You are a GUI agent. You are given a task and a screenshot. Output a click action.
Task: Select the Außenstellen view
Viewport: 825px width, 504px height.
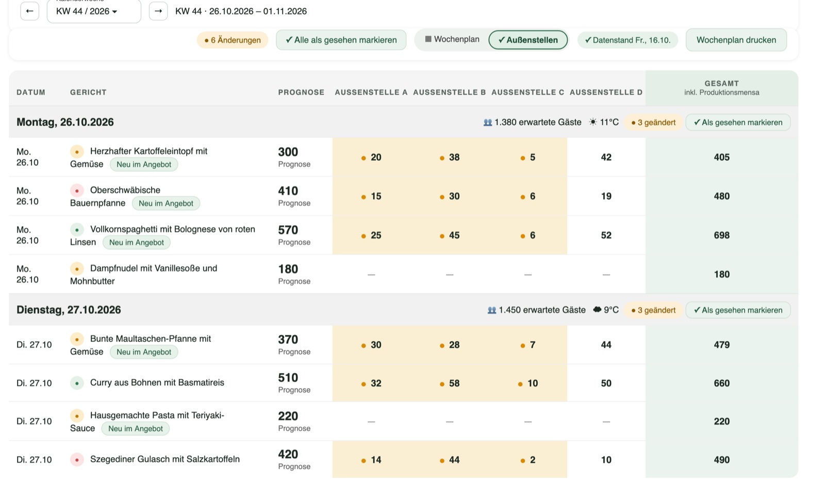pos(528,40)
